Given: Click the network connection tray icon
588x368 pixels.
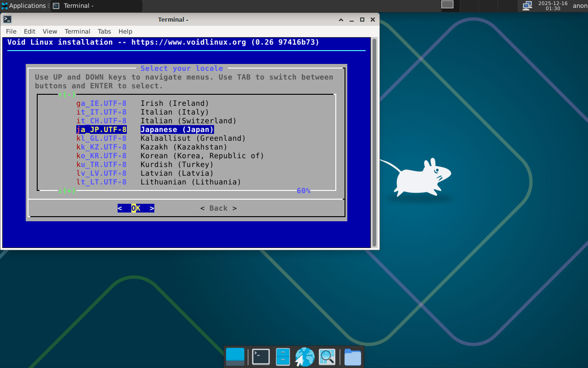Looking at the screenshot, I should 527,6.
